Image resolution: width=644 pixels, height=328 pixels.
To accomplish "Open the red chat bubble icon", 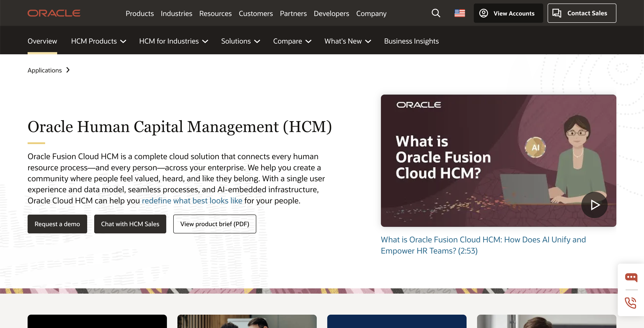I will (x=631, y=277).
